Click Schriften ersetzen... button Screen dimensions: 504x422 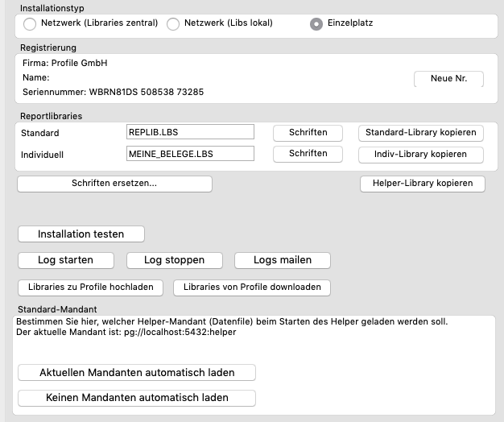click(114, 184)
